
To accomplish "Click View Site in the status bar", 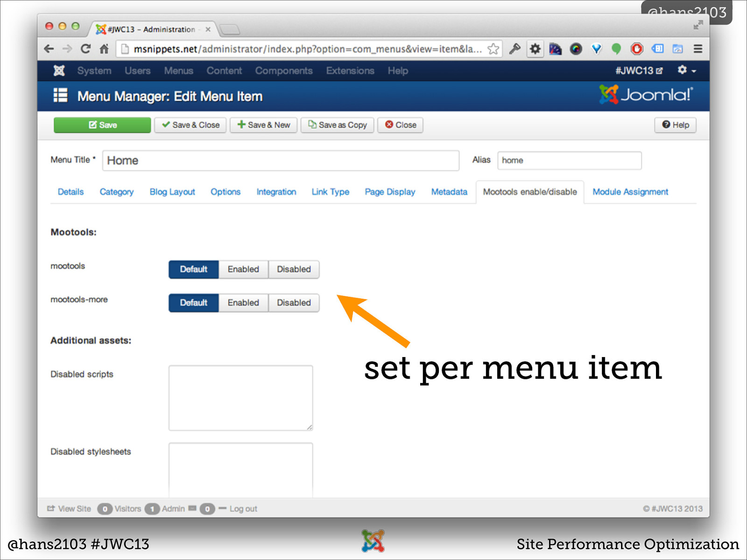I will pyautogui.click(x=69, y=509).
